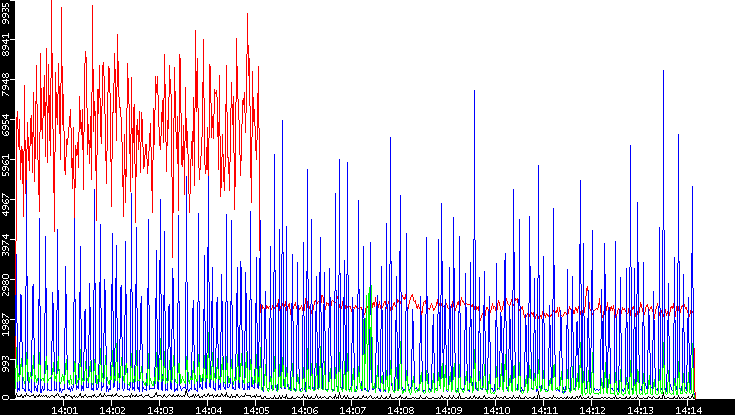Click the 14:11 time axis label
The image size is (735, 415).
coord(544,410)
